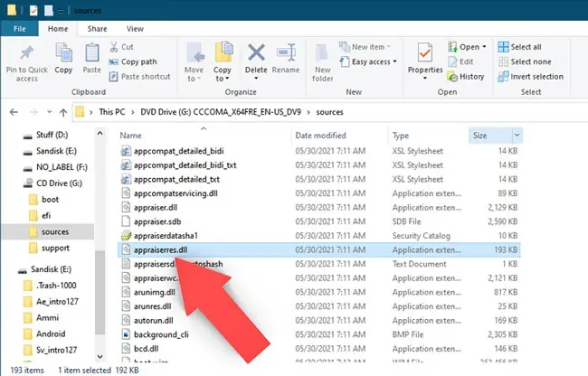Image resolution: width=588 pixels, height=376 pixels.
Task: Expand the Easy access dropdown
Action: [x=395, y=61]
